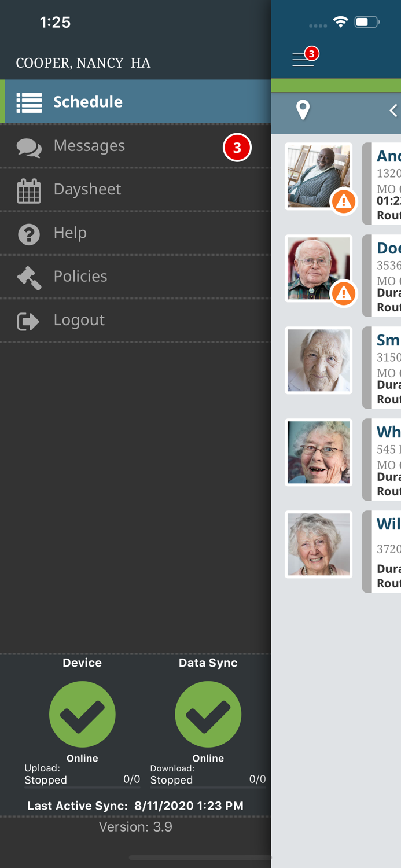The height and width of the screenshot is (868, 401).
Task: Click the Logout arrow icon
Action: pyautogui.click(x=28, y=321)
